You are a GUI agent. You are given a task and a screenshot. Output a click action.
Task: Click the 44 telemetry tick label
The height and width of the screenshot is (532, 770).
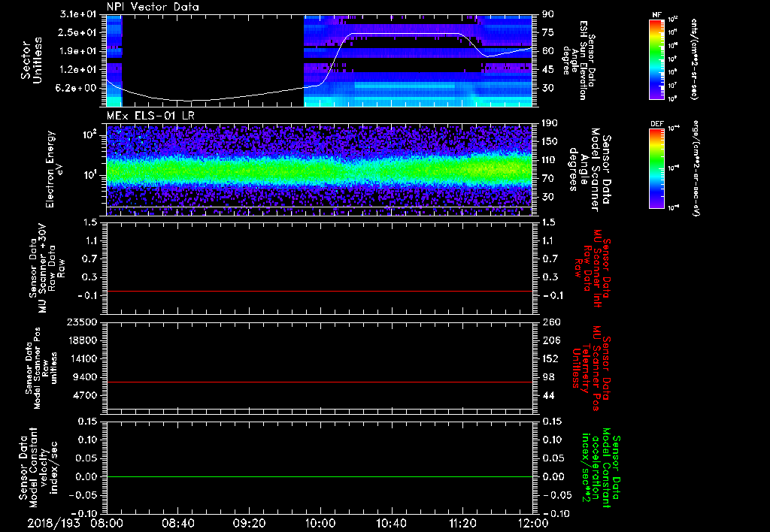point(548,395)
